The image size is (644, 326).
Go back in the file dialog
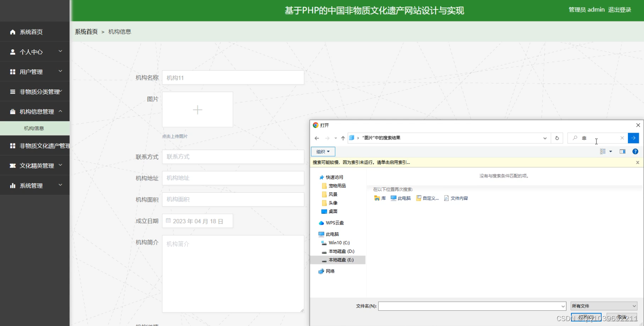[x=317, y=138]
